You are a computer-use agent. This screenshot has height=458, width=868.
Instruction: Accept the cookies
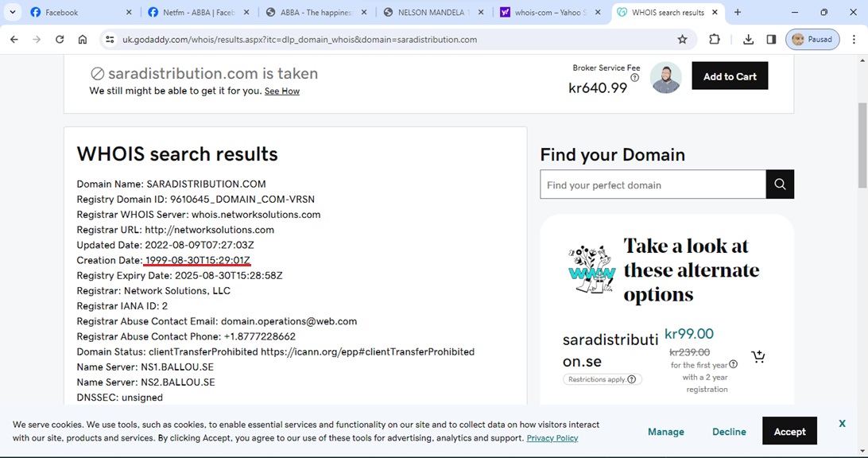tap(789, 431)
